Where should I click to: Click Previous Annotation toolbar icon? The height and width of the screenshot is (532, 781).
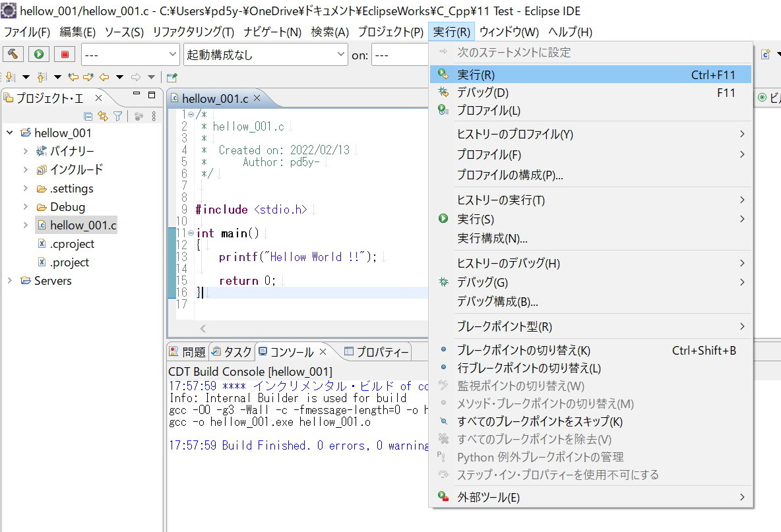(x=42, y=77)
